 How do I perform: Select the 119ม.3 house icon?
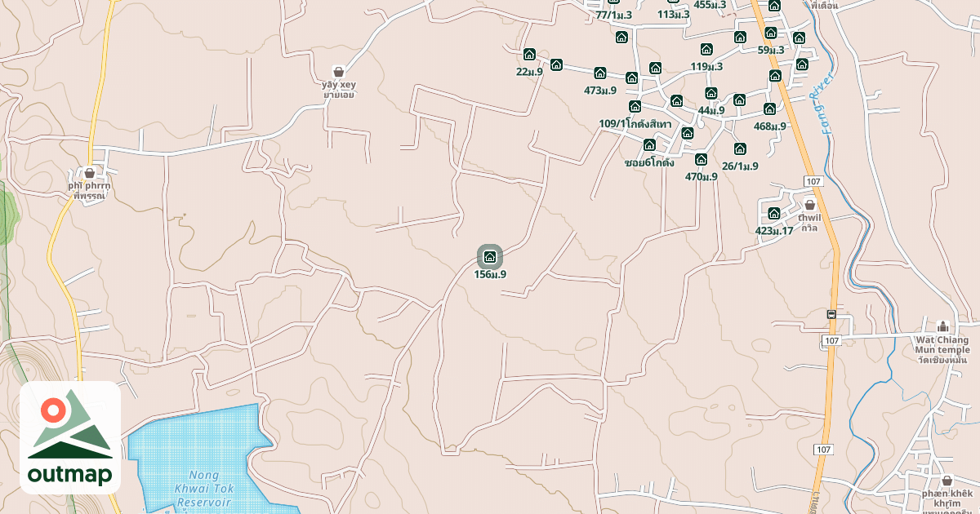pos(706,50)
